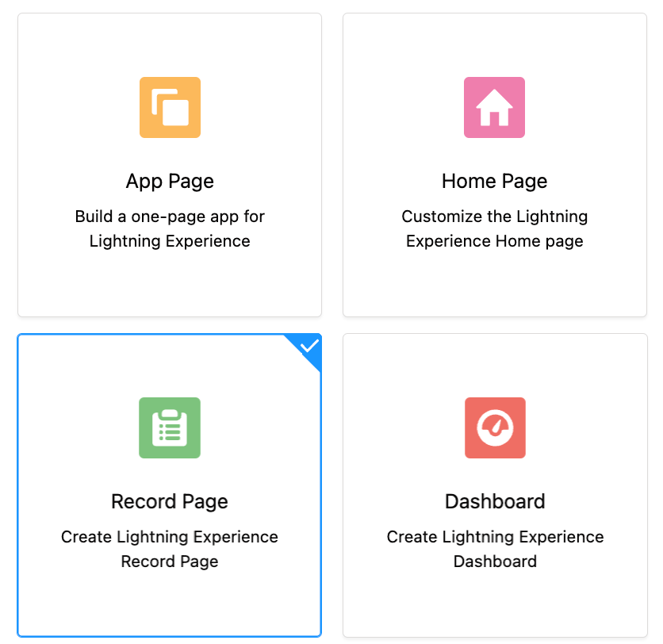Image resolution: width=663 pixels, height=644 pixels.
Task: Click the pink Home Page house icon
Action: click(x=494, y=107)
